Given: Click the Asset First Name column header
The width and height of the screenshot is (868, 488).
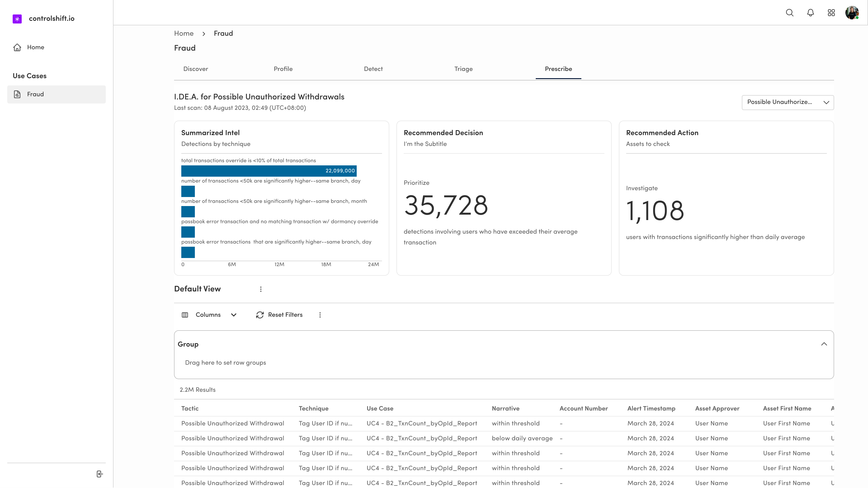Looking at the screenshot, I should [x=787, y=408].
